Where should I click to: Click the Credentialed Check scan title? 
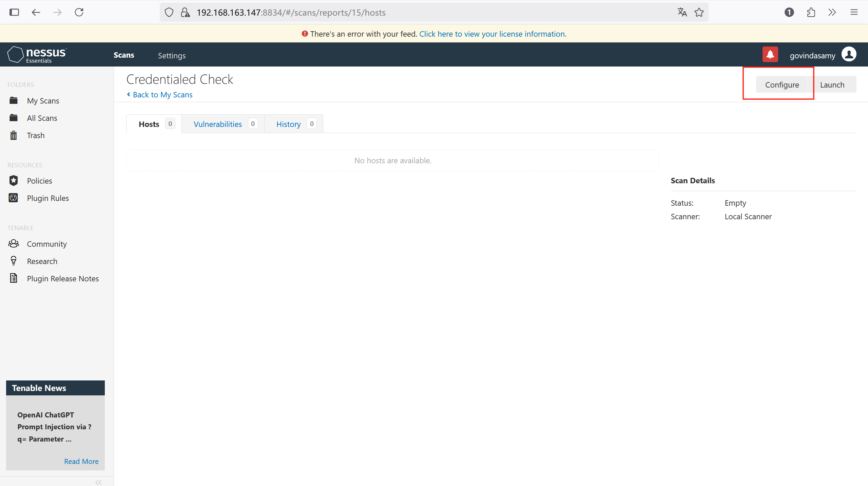pyautogui.click(x=179, y=79)
